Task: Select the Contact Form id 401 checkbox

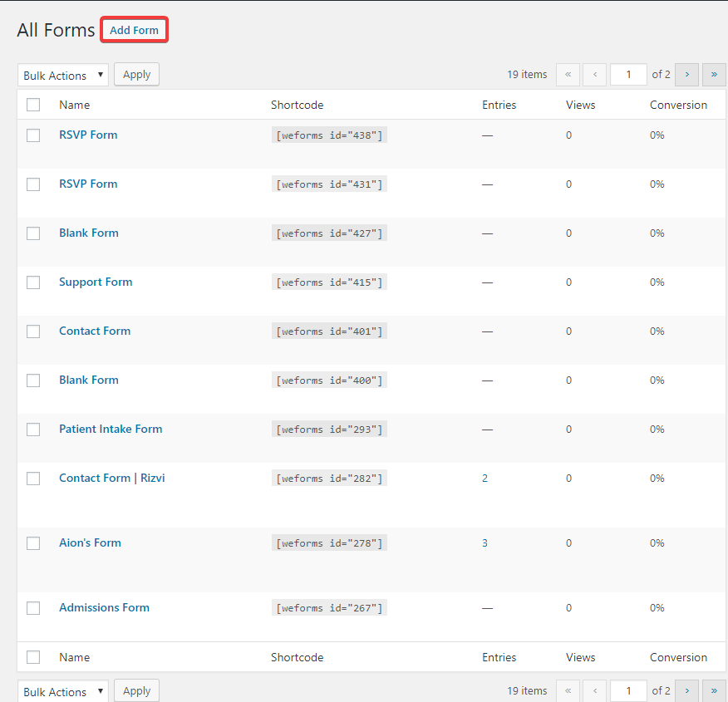Action: tap(33, 331)
